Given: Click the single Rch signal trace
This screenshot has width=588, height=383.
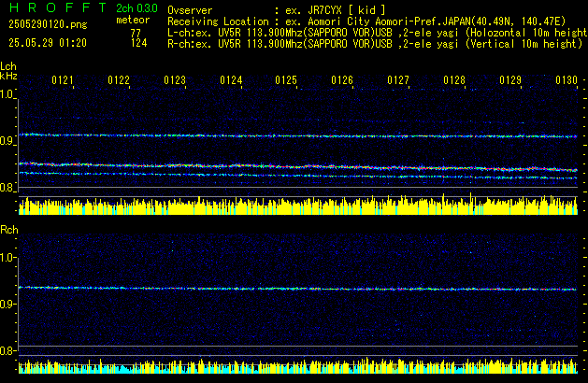Looking at the screenshot, I should [298, 289].
